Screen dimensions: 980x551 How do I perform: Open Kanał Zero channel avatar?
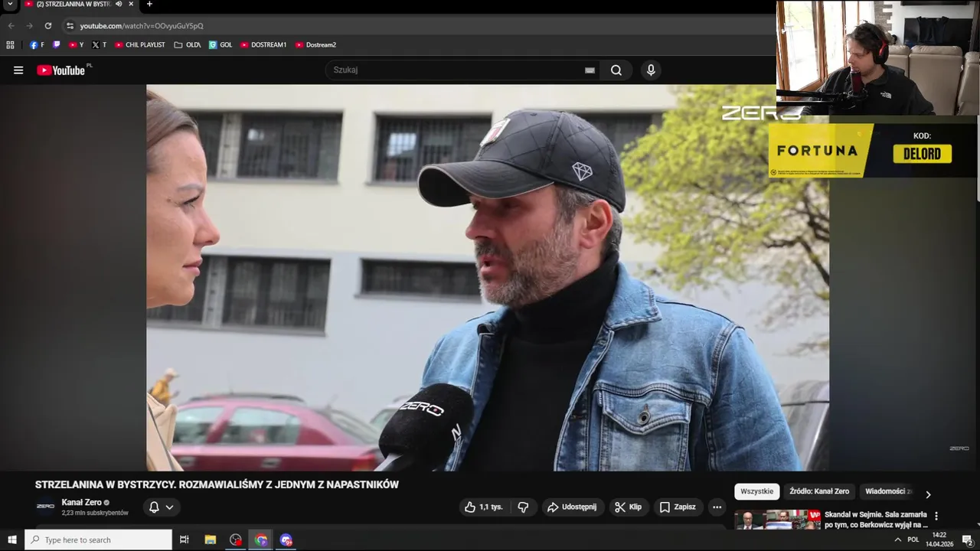[x=45, y=507]
